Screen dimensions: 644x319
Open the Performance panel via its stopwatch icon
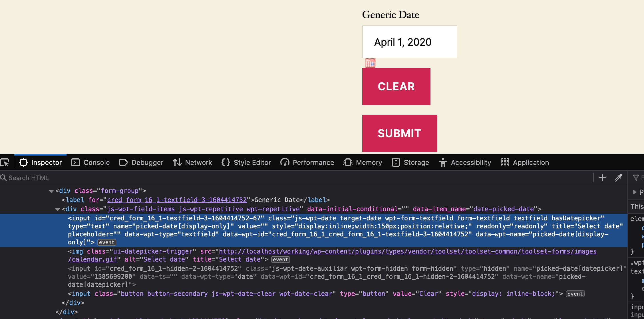click(x=285, y=162)
